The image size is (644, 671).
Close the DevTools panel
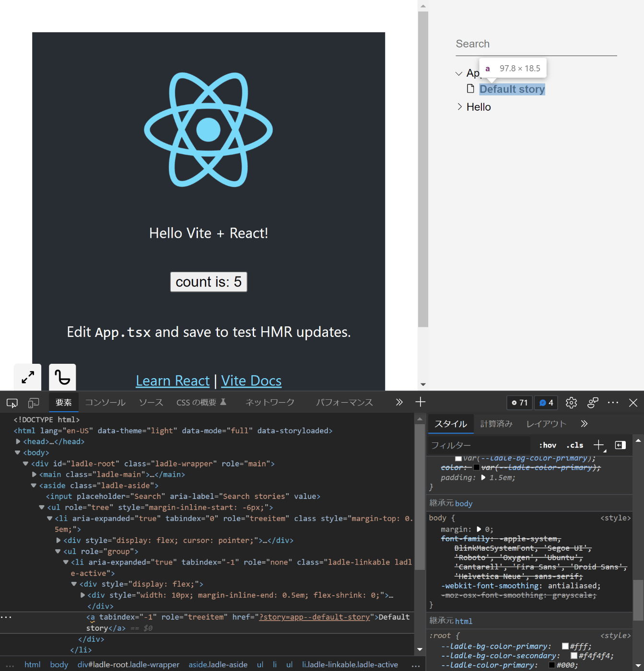click(x=633, y=403)
